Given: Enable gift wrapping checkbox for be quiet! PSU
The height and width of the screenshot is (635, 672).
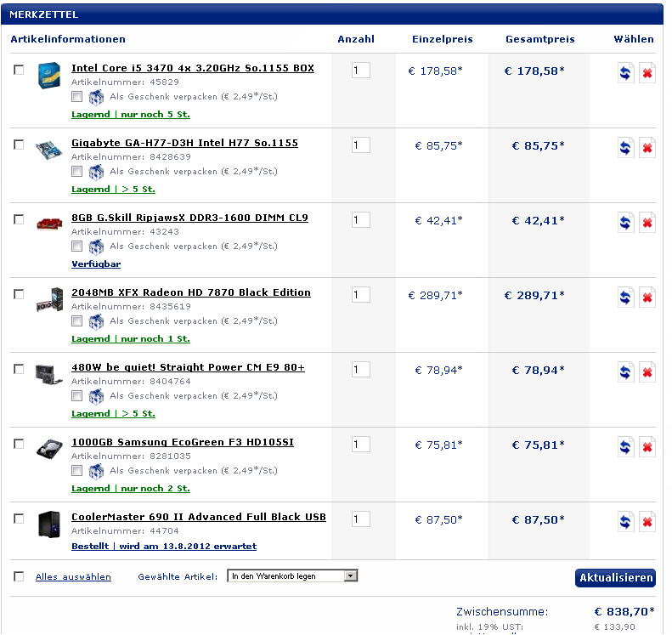Looking at the screenshot, I should tap(77, 396).
